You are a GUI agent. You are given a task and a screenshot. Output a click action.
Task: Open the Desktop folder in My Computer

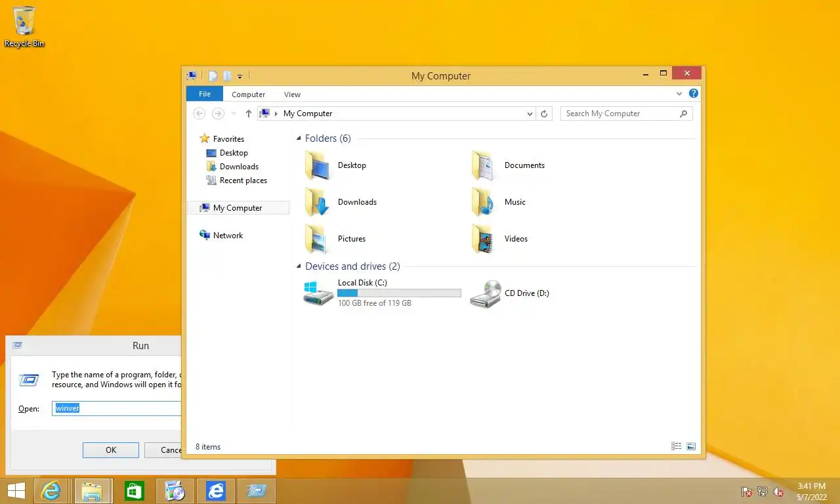(x=319, y=165)
